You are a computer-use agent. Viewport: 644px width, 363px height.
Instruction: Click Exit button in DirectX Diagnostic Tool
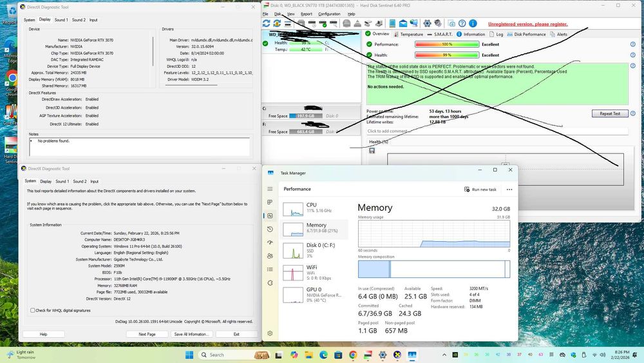click(236, 334)
